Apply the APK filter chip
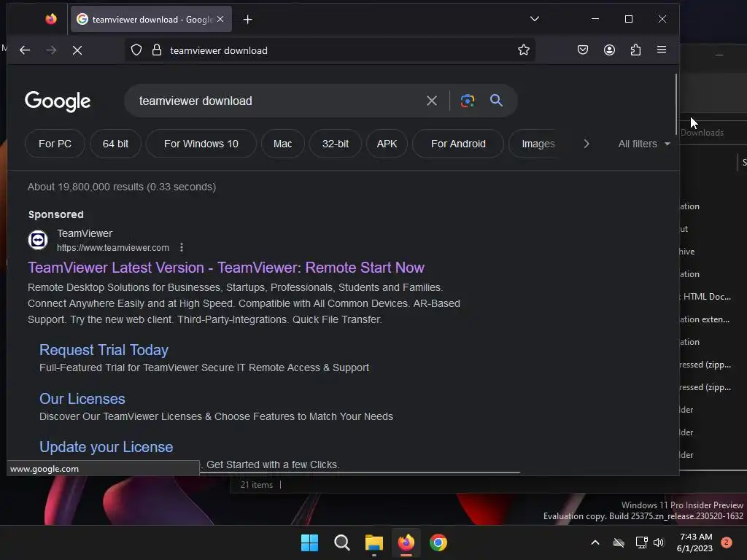Image resolution: width=747 pixels, height=560 pixels. point(387,144)
